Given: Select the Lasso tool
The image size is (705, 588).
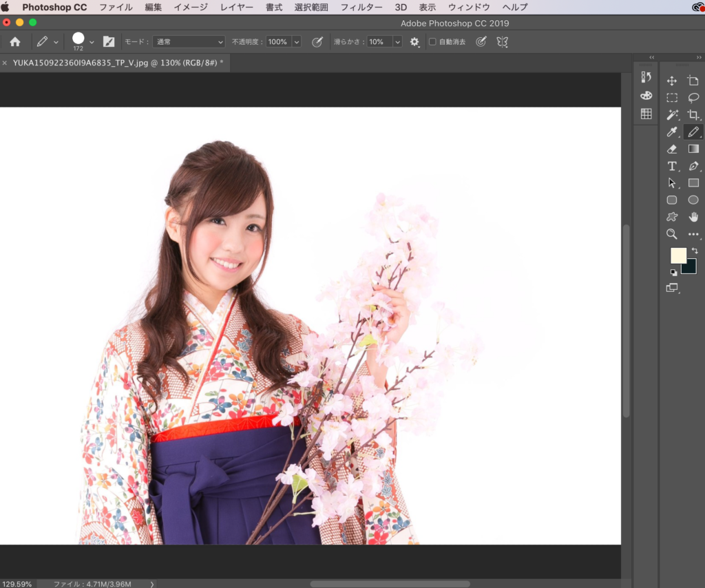Looking at the screenshot, I should (693, 98).
